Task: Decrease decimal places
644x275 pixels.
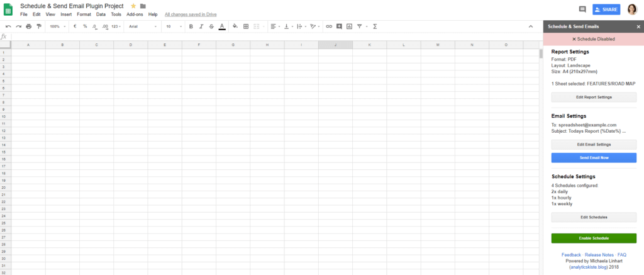Action: coord(95,26)
